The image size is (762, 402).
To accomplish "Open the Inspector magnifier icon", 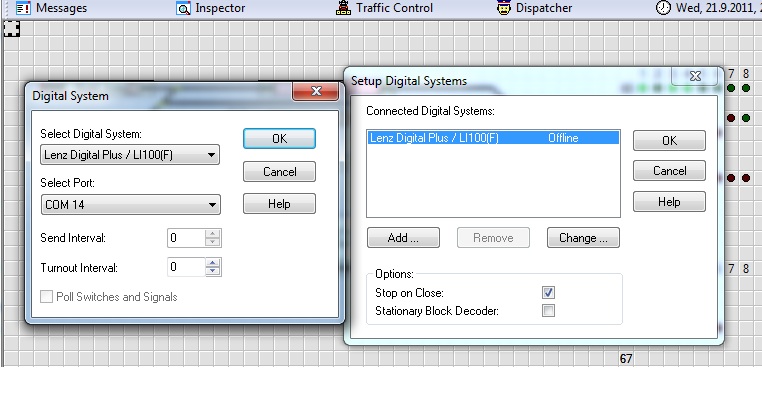I will click(x=184, y=9).
